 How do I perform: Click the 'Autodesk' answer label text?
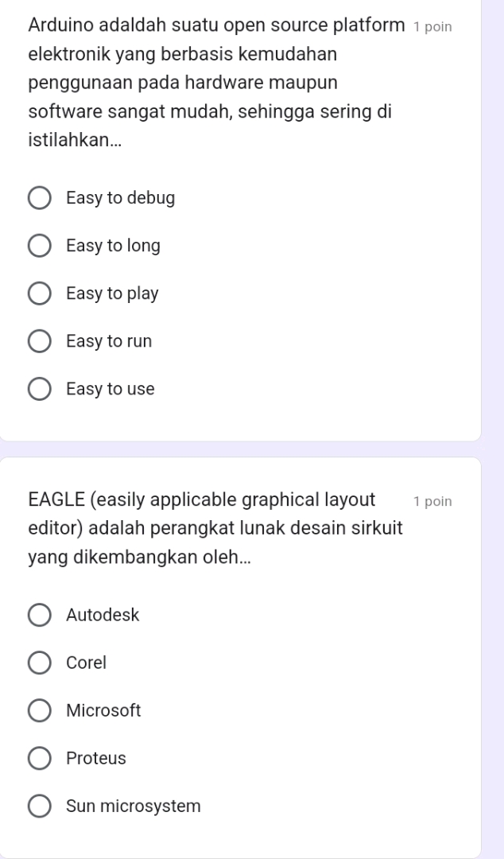103,615
